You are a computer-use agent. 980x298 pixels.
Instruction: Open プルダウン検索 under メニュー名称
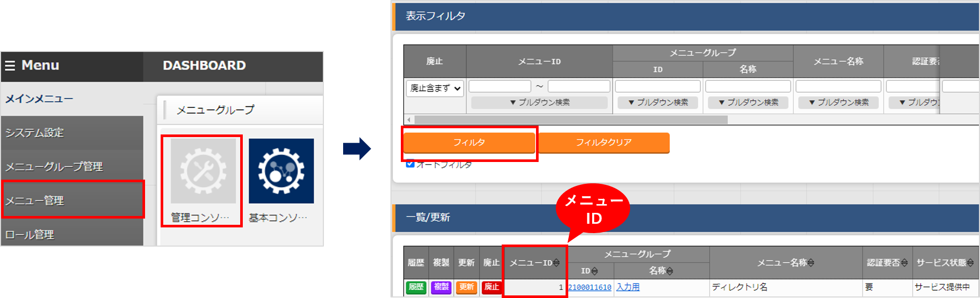(x=838, y=102)
